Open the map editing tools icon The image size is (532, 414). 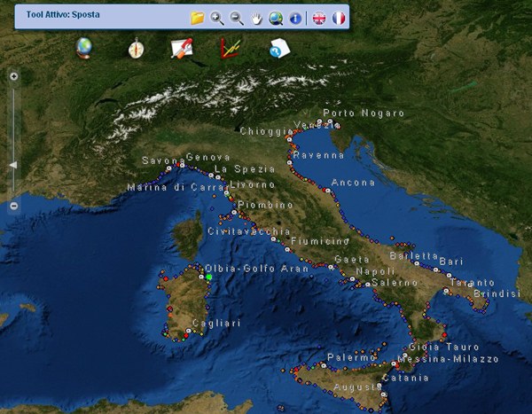click(x=182, y=48)
